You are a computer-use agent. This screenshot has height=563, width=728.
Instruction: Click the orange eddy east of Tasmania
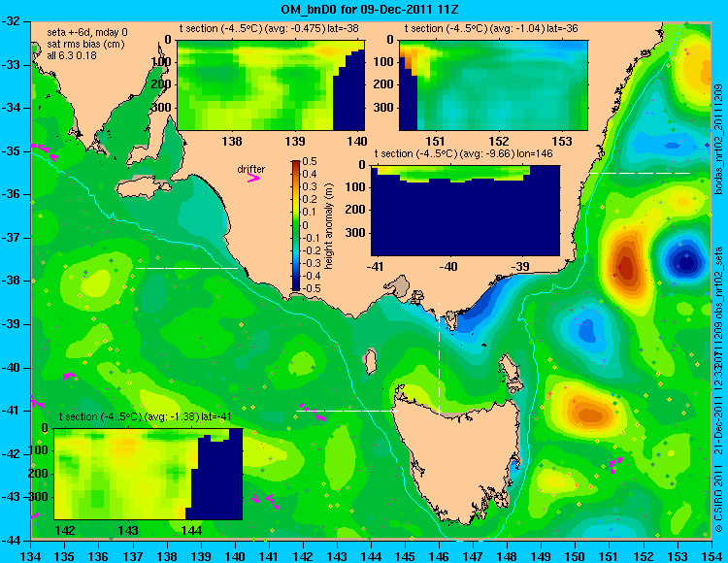pos(590,413)
